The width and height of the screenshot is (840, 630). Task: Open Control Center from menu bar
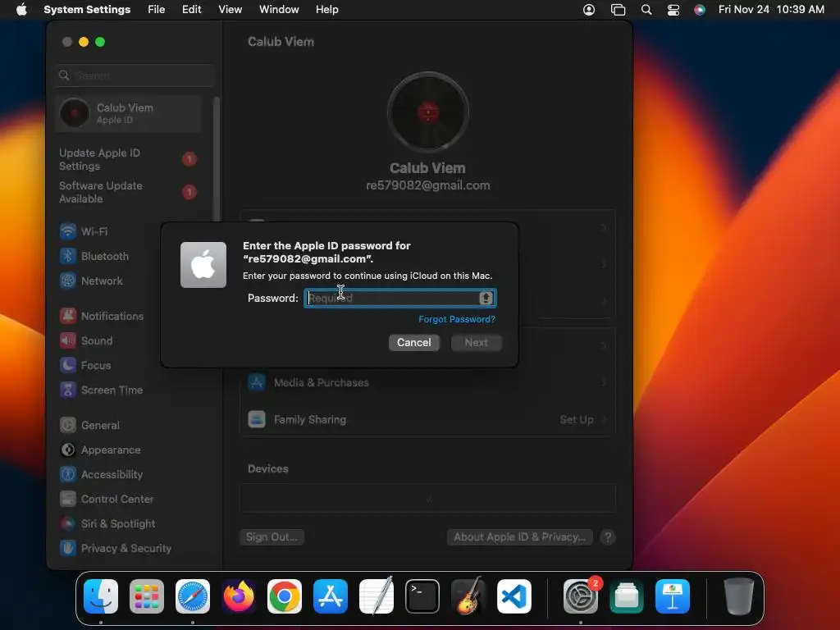pyautogui.click(x=673, y=10)
